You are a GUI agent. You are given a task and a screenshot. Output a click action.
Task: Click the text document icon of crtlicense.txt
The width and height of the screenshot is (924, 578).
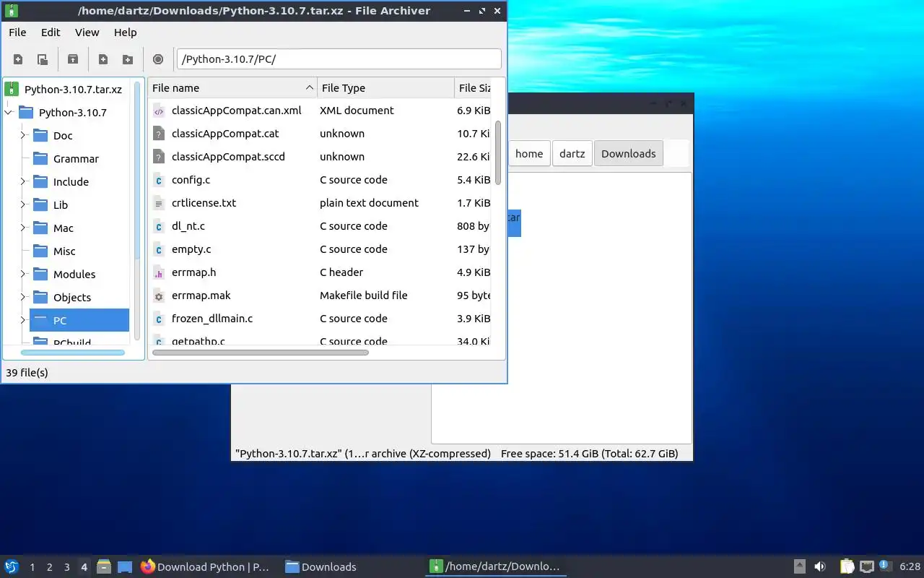159,203
